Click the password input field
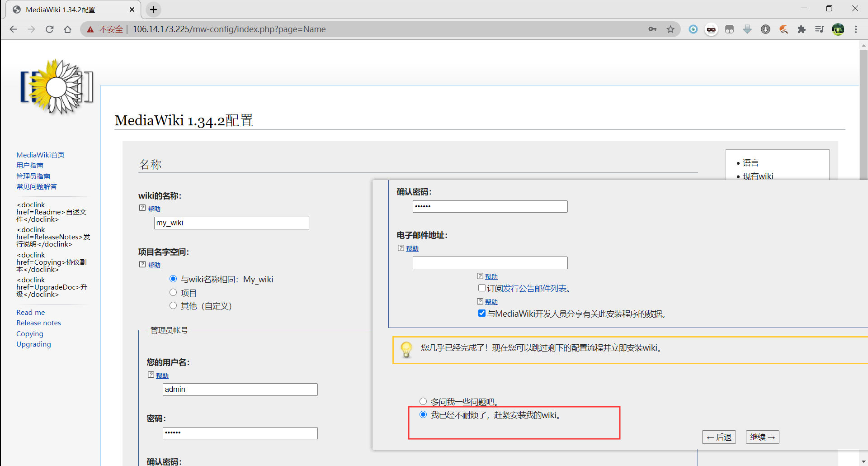Image resolution: width=868 pixels, height=466 pixels. point(240,433)
